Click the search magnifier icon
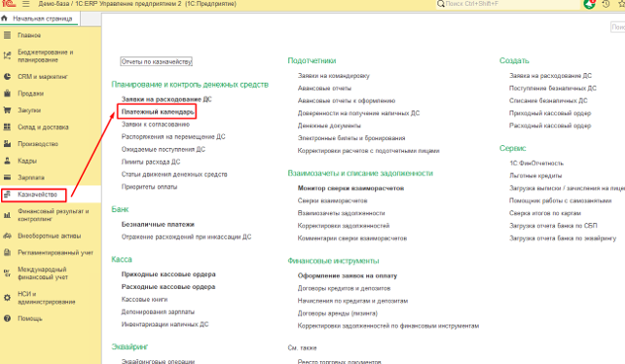625x364 pixels. point(440,4)
